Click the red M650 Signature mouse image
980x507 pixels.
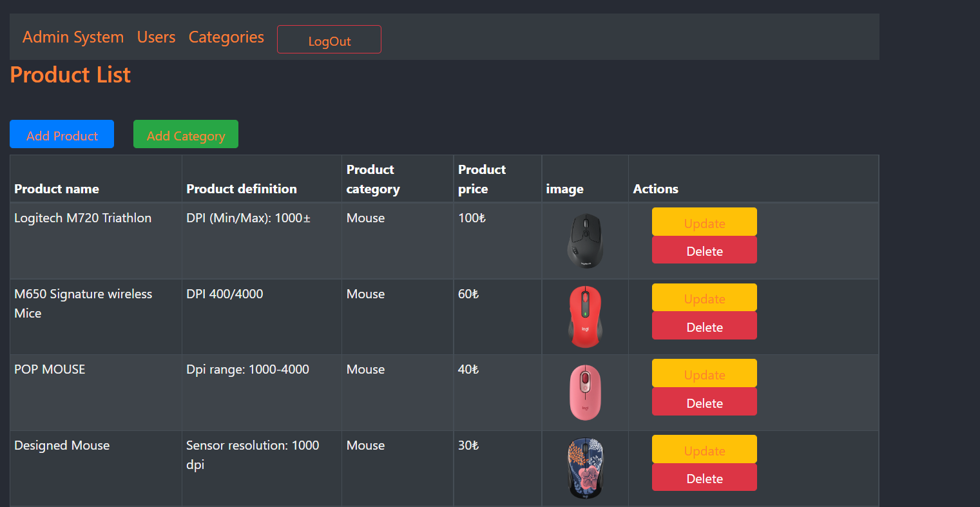pos(585,317)
